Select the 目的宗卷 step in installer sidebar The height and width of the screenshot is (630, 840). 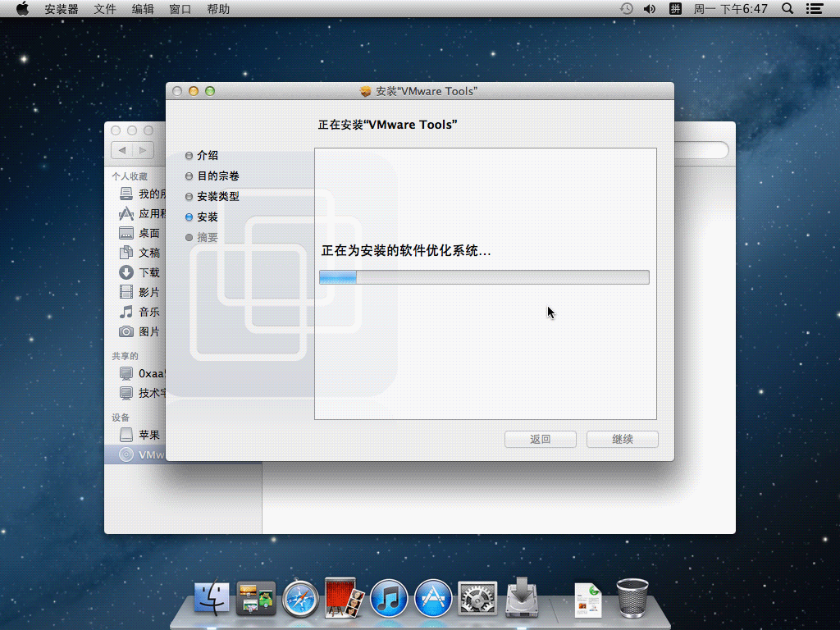pyautogui.click(x=212, y=176)
